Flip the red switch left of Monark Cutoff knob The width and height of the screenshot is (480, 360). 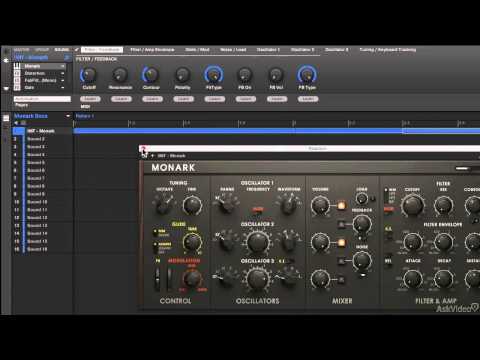tap(388, 209)
